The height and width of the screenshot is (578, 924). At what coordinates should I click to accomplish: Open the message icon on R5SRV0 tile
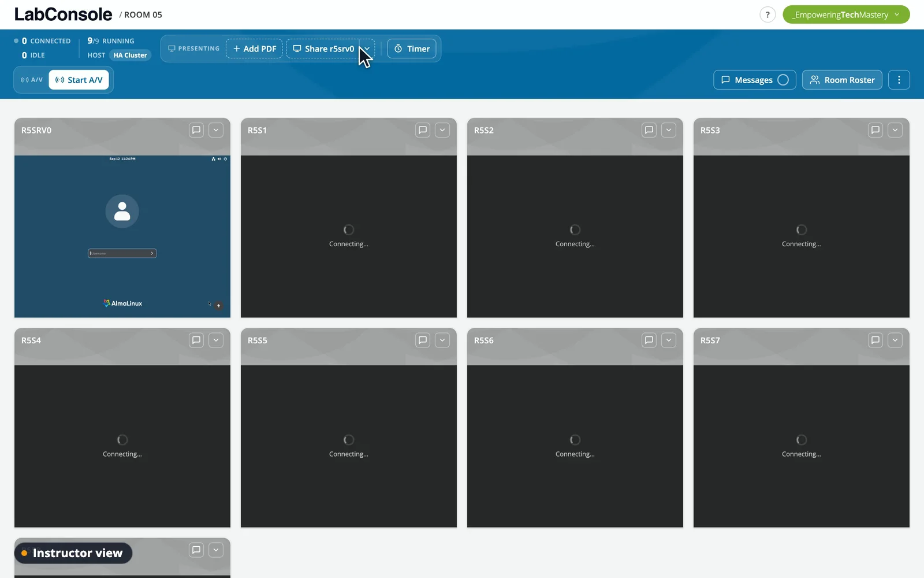(196, 130)
